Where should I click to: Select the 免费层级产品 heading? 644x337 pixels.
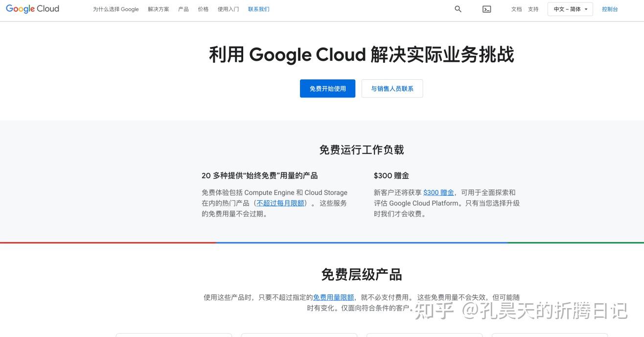(x=362, y=274)
